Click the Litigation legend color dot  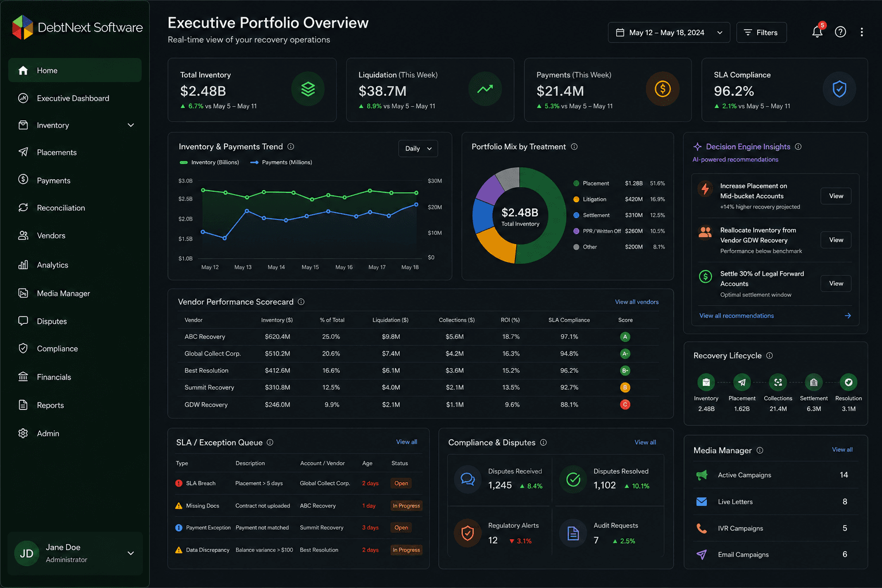click(576, 199)
